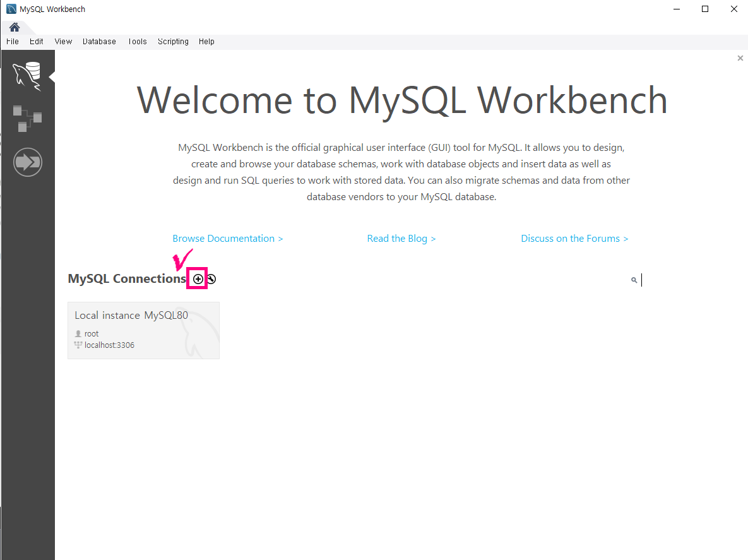Add a new MySQL connection plus icon
The height and width of the screenshot is (560, 748).
click(198, 279)
